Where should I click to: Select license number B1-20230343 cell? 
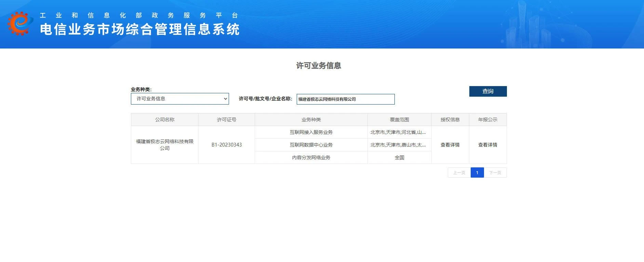[226, 145]
